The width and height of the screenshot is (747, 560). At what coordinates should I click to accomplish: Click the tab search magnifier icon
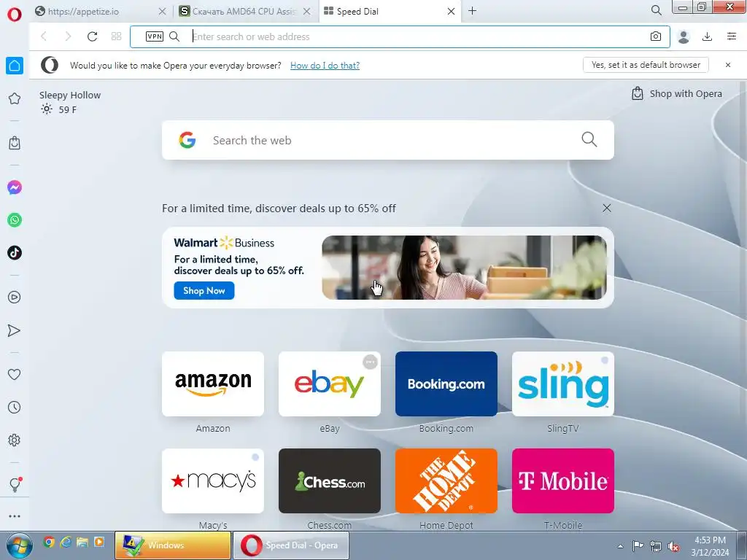656,10
